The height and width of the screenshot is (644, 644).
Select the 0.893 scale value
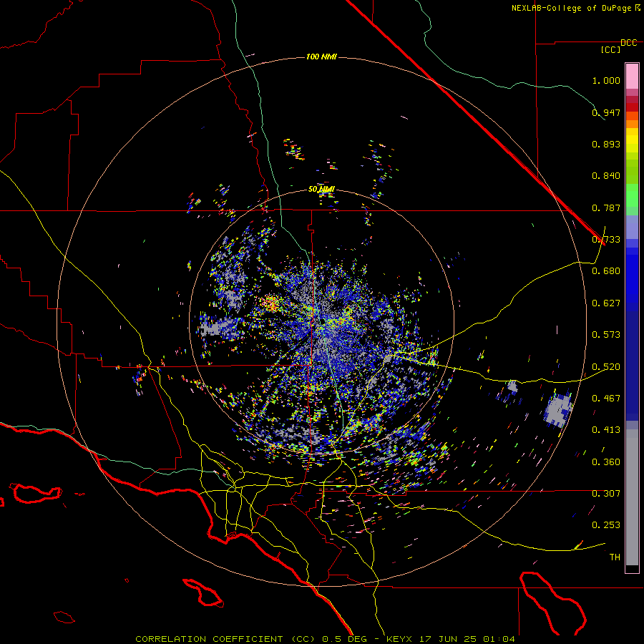click(x=606, y=144)
